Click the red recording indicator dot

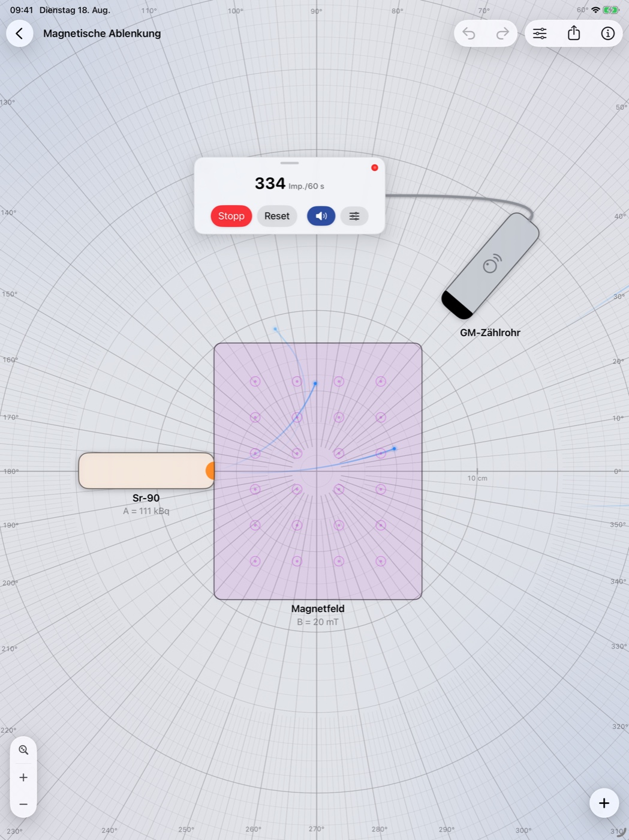(375, 167)
